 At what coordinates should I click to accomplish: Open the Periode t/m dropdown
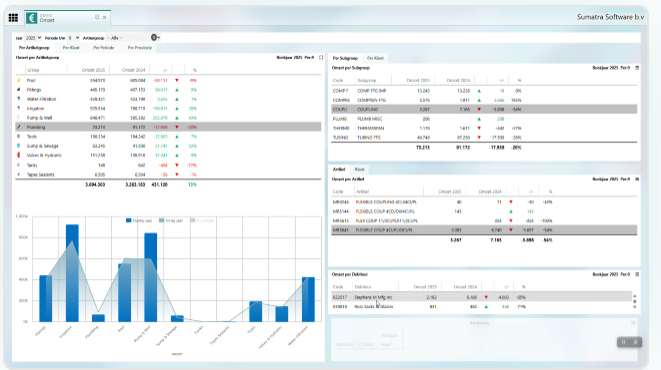tap(74, 38)
